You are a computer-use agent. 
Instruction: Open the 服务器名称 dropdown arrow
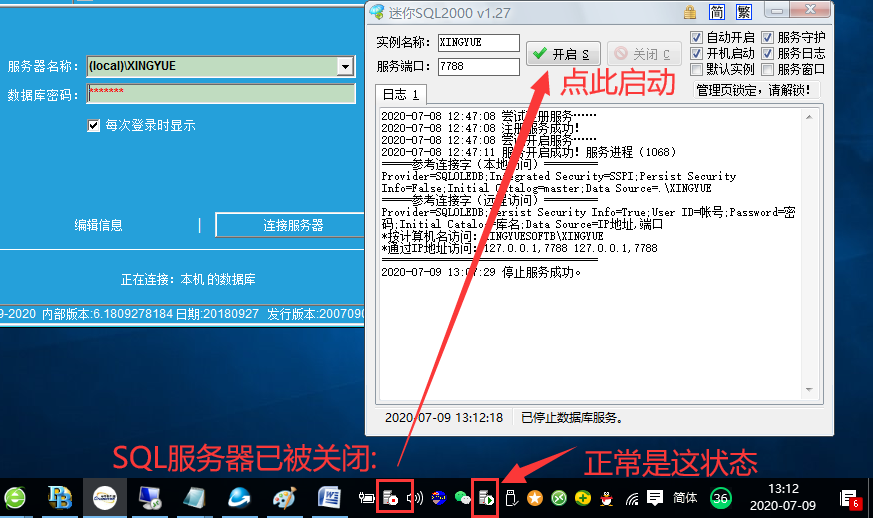point(345,66)
